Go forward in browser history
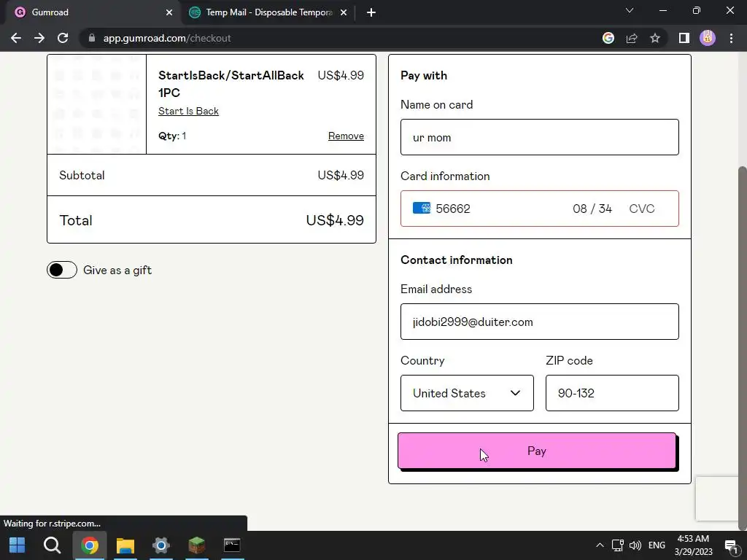The width and height of the screenshot is (747, 560). pos(39,38)
